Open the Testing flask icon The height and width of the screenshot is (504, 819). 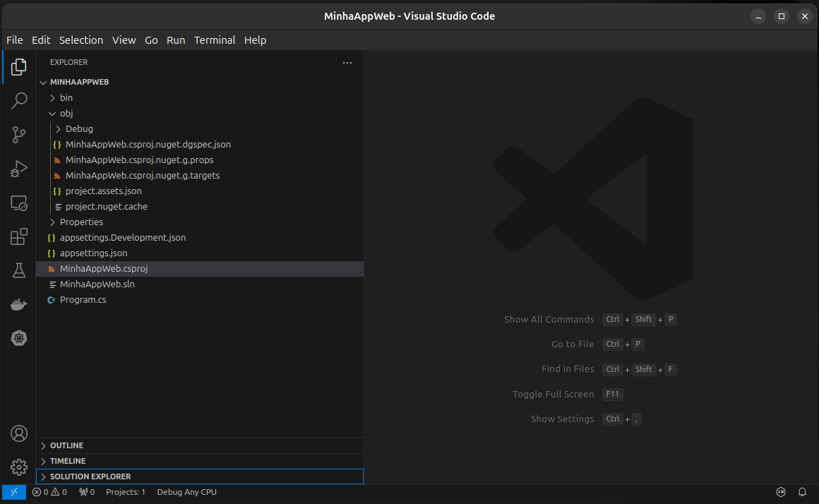click(x=19, y=270)
